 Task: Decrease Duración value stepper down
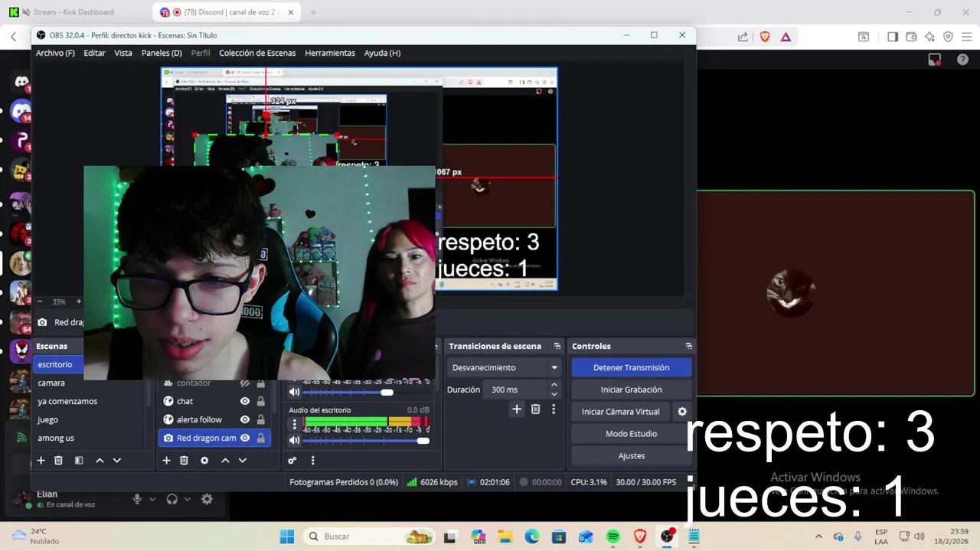(554, 394)
